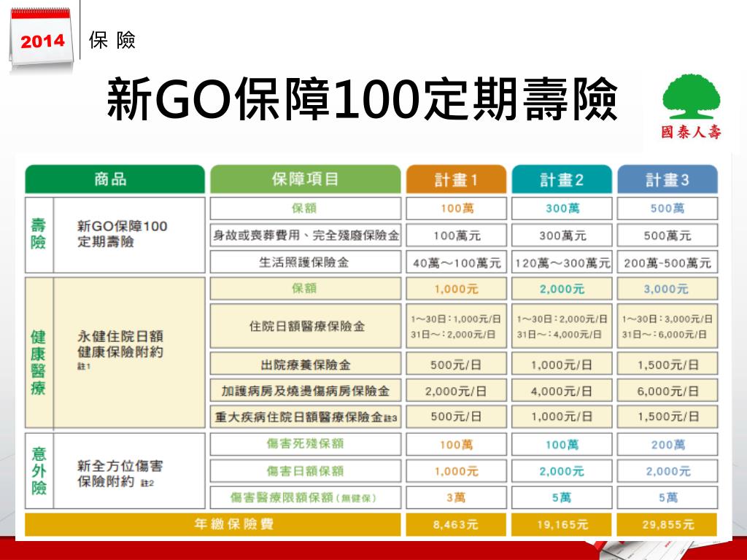This screenshot has width=747, height=560.
Task: Select the 8,463元 annual premium cell
Action: click(x=456, y=524)
